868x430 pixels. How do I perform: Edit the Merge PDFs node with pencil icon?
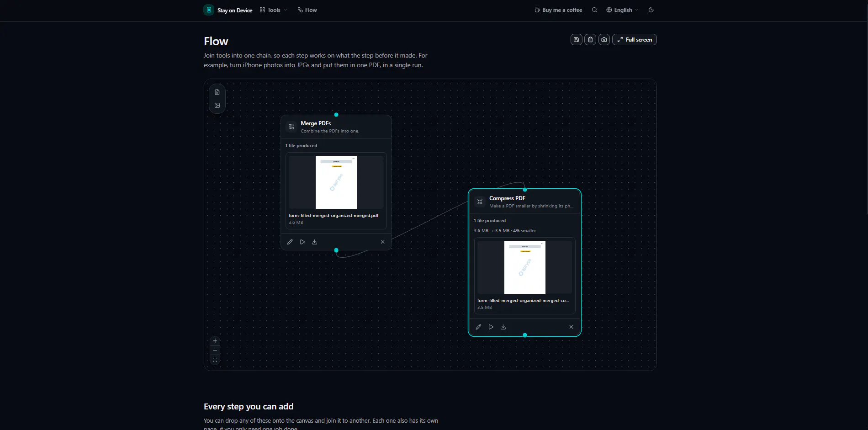click(290, 242)
